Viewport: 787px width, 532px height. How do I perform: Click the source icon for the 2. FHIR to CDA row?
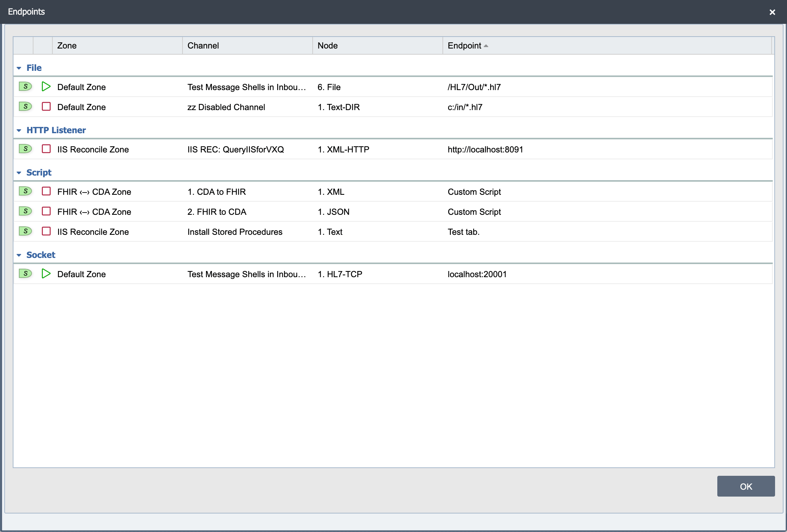pos(25,211)
